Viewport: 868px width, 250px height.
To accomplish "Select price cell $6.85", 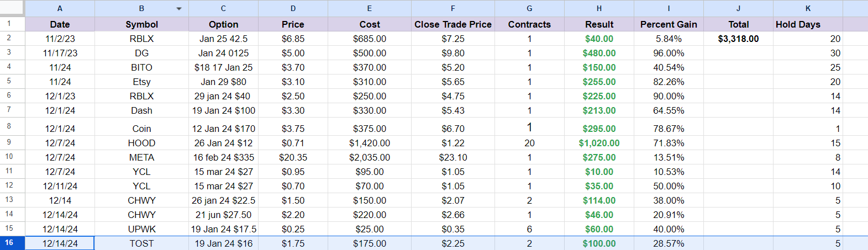I will tap(293, 39).
